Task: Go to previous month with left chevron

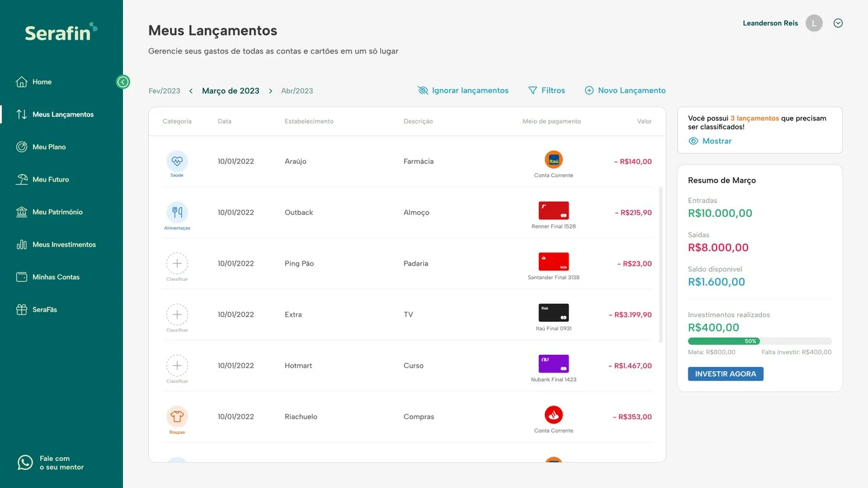Action: coord(191,91)
